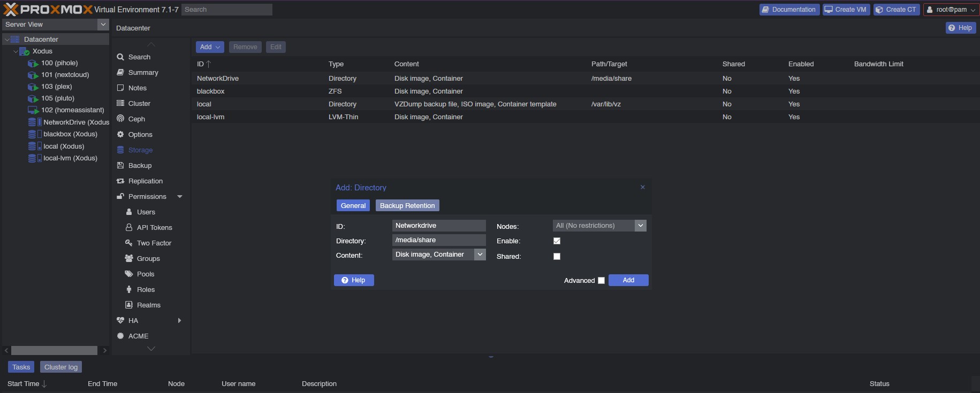Expand the HA submenu arrow

[x=179, y=320]
